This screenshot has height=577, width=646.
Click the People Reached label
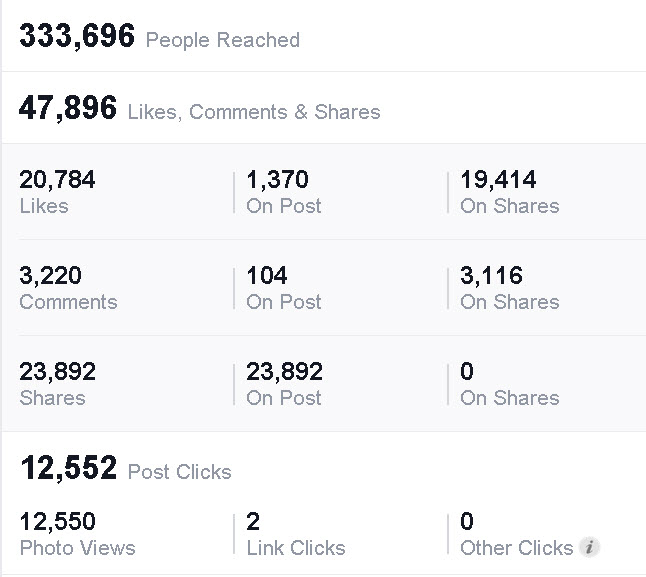tap(223, 40)
